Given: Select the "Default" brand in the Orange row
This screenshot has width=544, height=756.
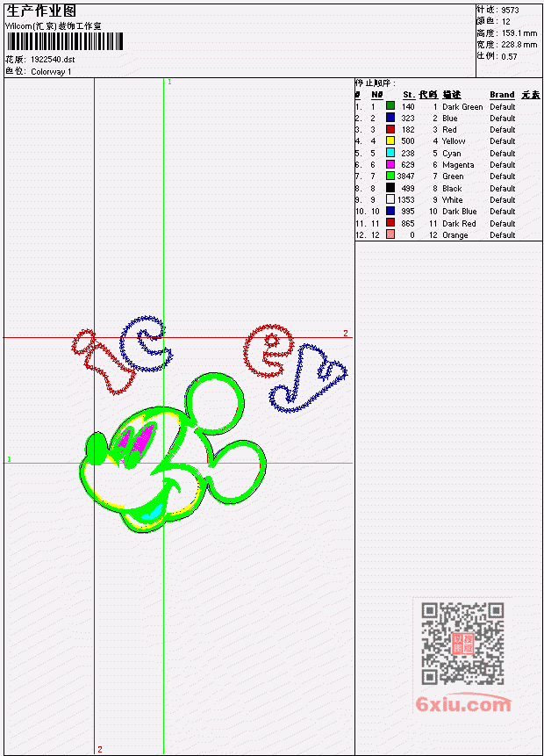Looking at the screenshot, I should point(503,234).
